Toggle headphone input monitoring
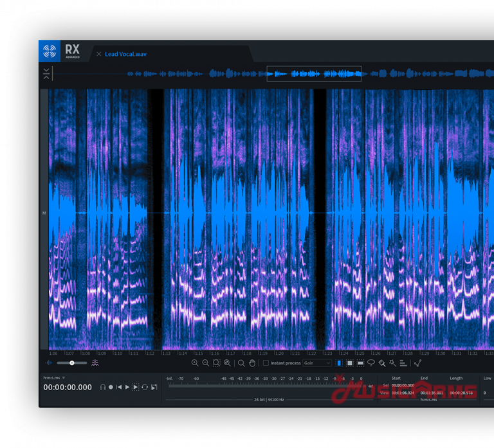 pyautogui.click(x=102, y=387)
